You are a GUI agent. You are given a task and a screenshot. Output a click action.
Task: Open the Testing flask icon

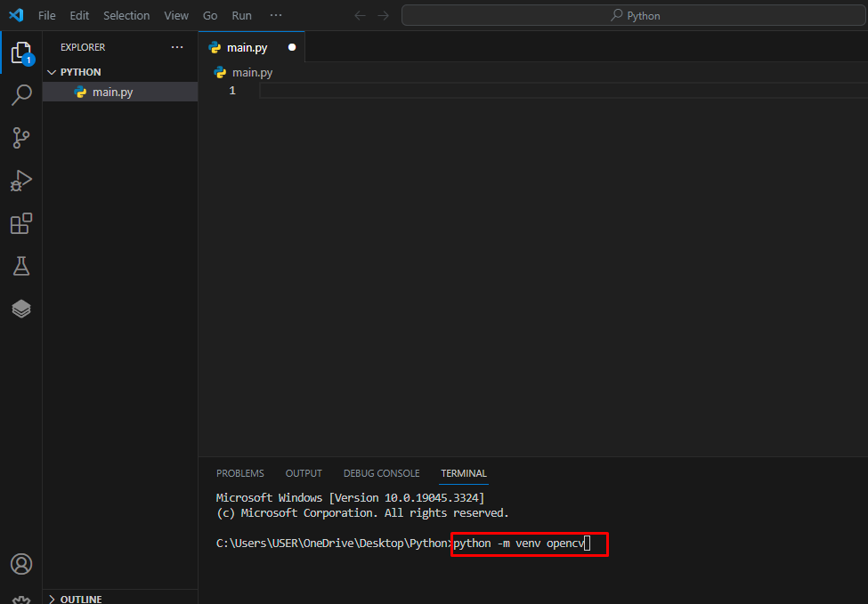(x=21, y=266)
